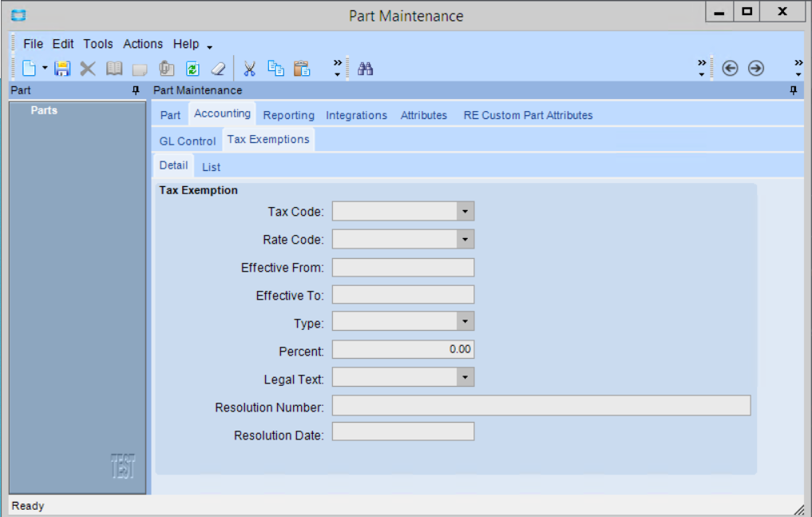
Task: Select the Tax Exemptions sub-tab
Action: tap(268, 139)
